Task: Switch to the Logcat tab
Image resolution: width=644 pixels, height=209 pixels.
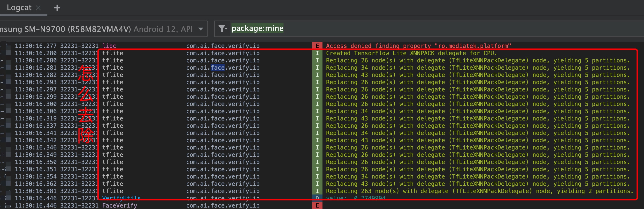Action: (x=19, y=8)
